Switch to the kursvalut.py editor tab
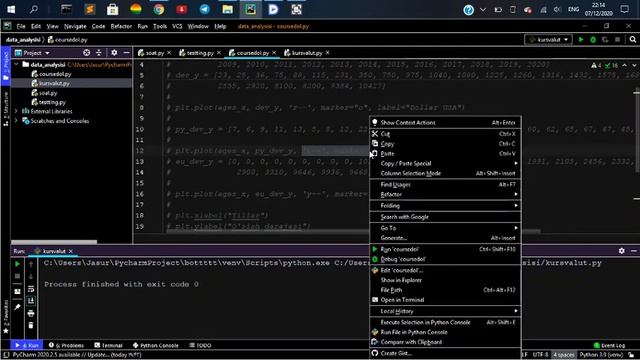 pos(307,53)
